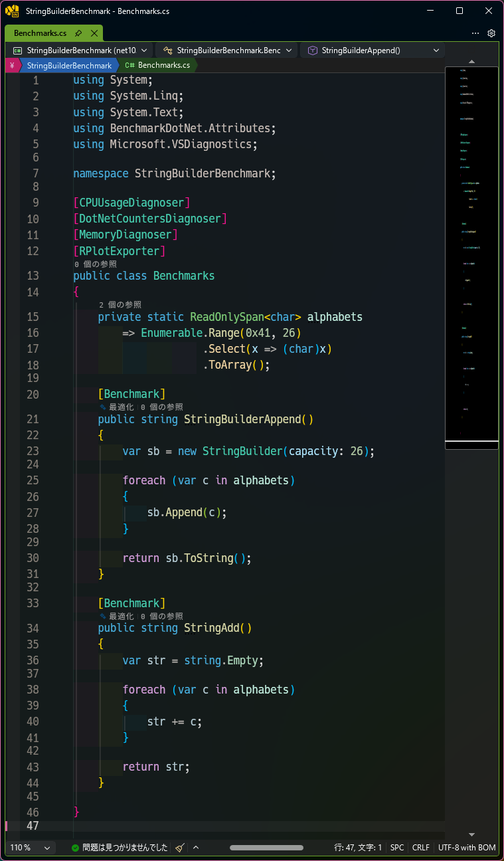Click the '行: 47, 文字: 1' position indicator
Image resolution: width=504 pixels, height=861 pixels.
pos(358,848)
